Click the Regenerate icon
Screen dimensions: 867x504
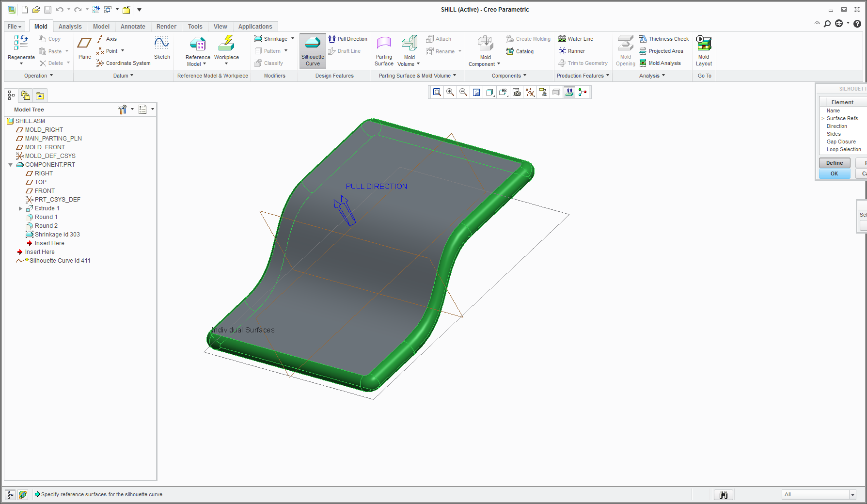pos(21,44)
